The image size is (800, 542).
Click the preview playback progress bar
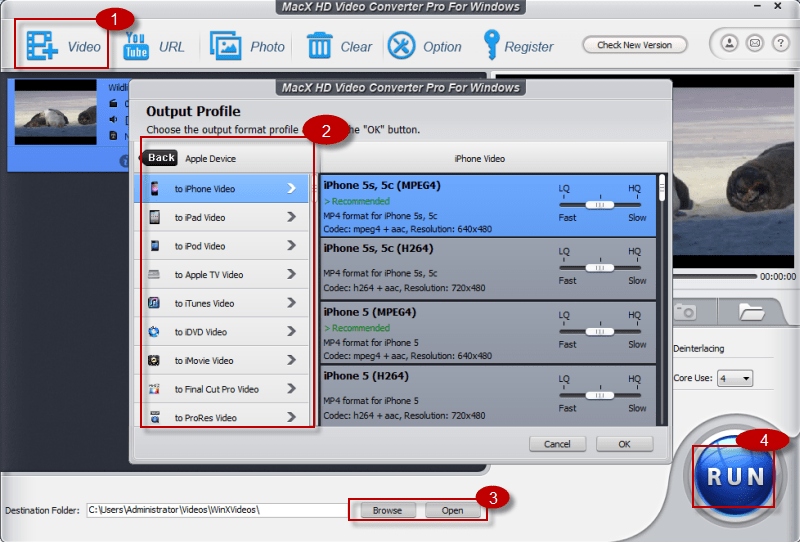714,276
